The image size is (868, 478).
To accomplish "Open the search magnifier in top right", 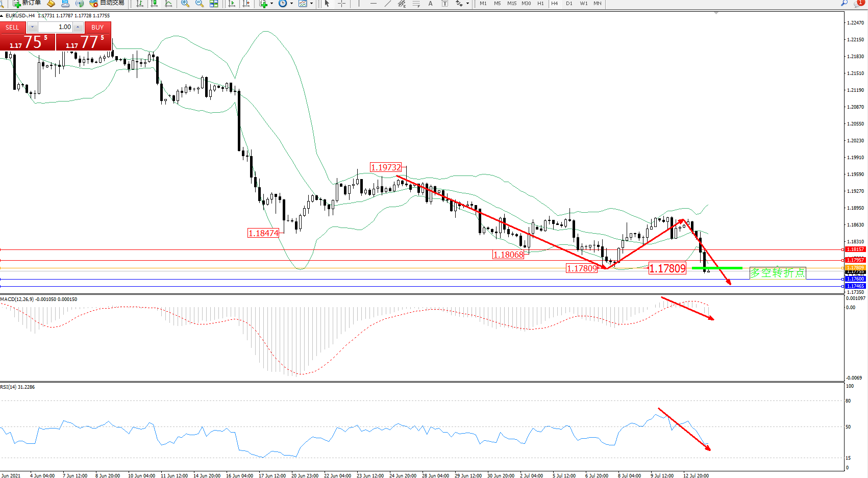I will pyautogui.click(x=845, y=4).
